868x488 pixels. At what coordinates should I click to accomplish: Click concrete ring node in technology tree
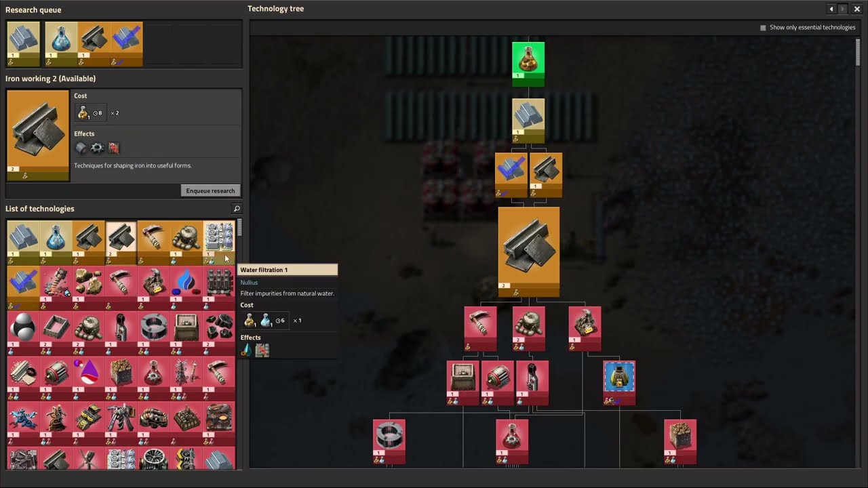pyautogui.click(x=389, y=441)
